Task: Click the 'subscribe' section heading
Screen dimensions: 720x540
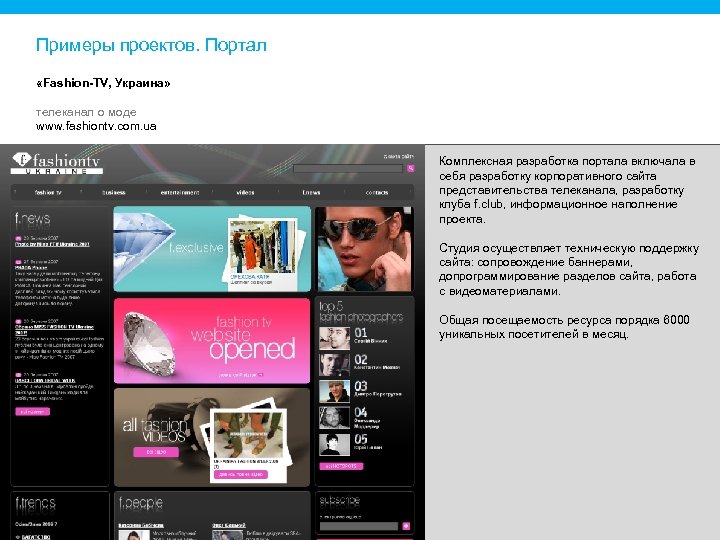Action: point(340,501)
